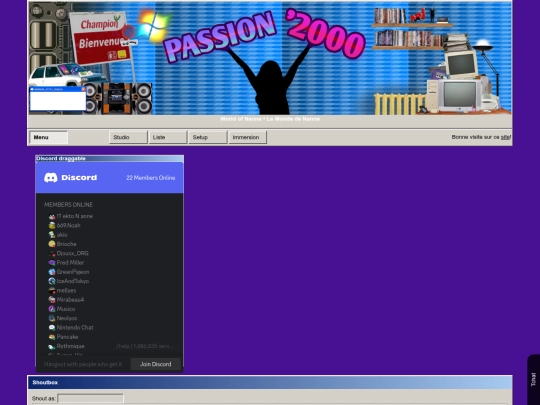Click avatar of IT ekto N anne
The width and height of the screenshot is (540, 405).
(x=52, y=216)
